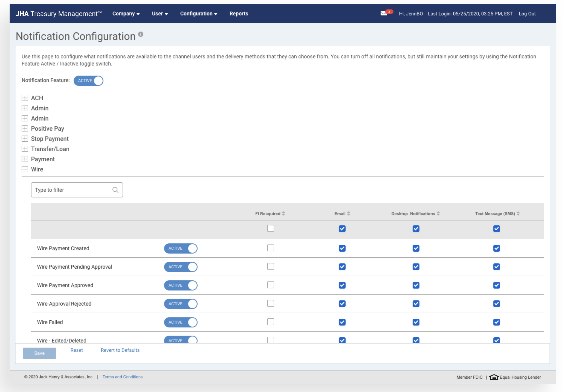This screenshot has height=392, width=563.
Task: Sort by FI Required column arrows
Action: tap(283, 213)
